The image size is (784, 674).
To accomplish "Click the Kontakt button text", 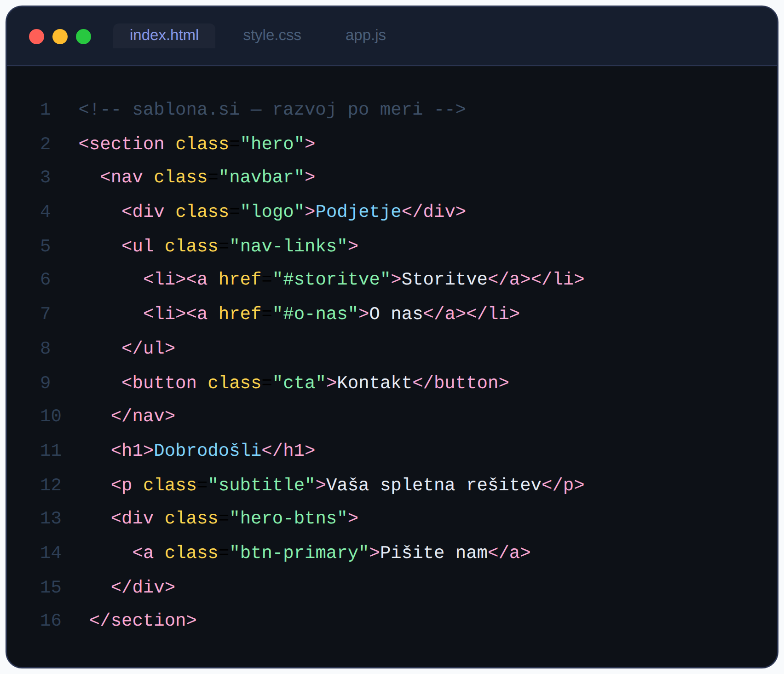I will pos(375,383).
